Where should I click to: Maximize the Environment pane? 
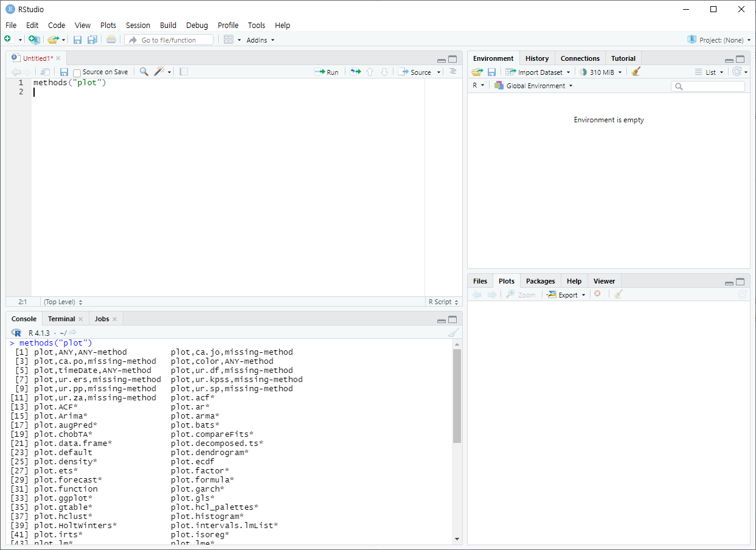(x=740, y=60)
